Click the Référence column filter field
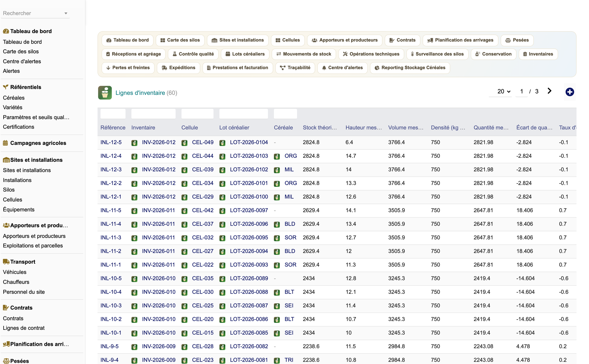This screenshot has height=364, width=589. 113,114
